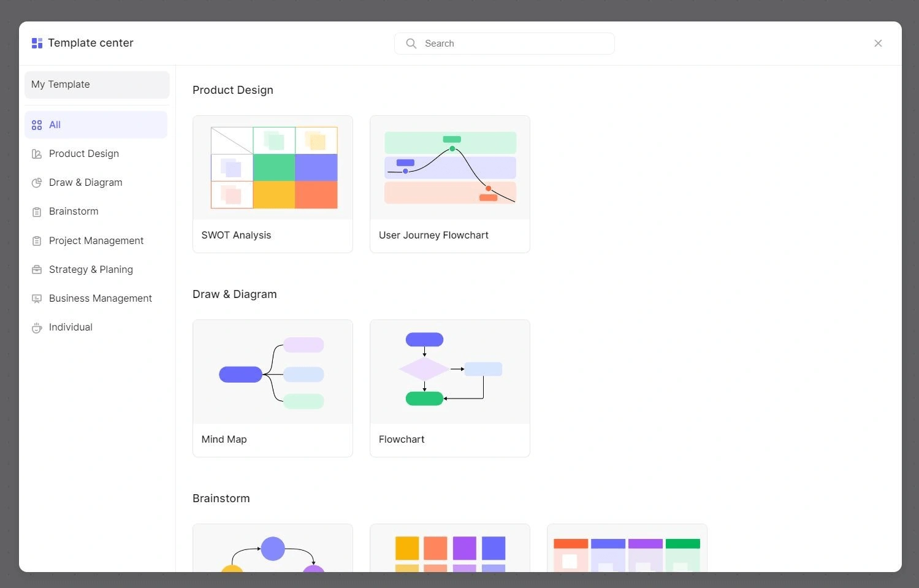Image resolution: width=919 pixels, height=588 pixels.
Task: Choose Strategy & Planing label
Action: click(x=91, y=269)
